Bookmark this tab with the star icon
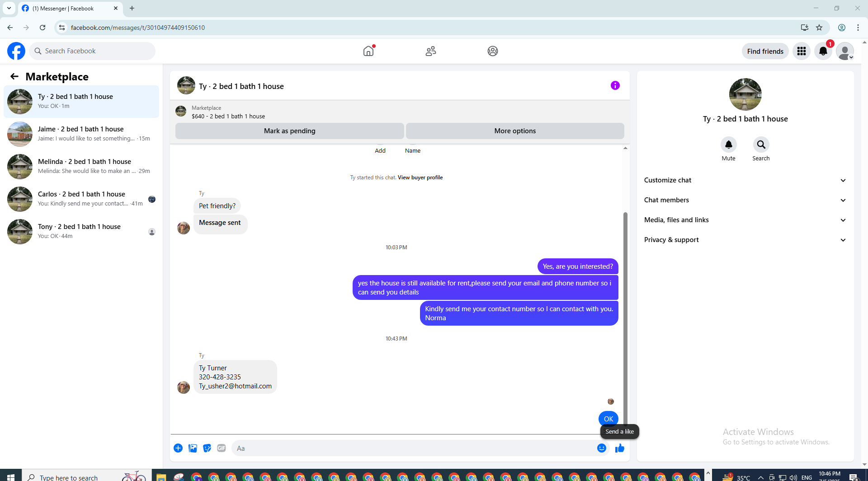 pos(819,28)
